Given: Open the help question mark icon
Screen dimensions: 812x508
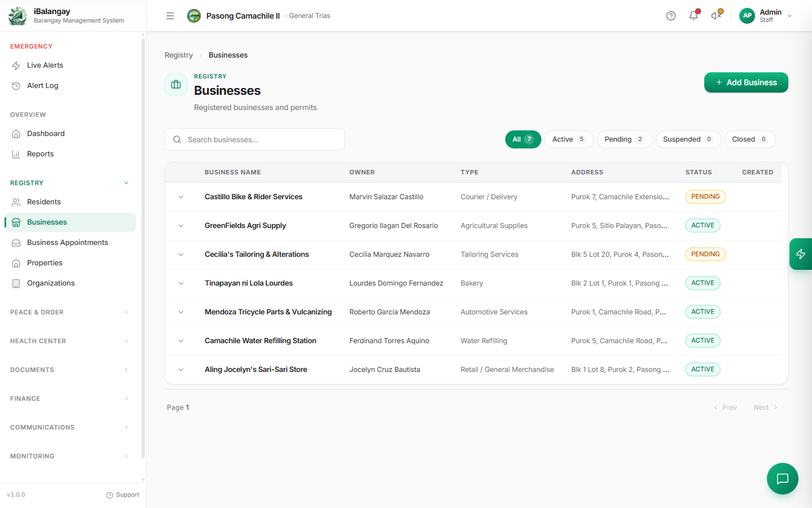Looking at the screenshot, I should 671,16.
